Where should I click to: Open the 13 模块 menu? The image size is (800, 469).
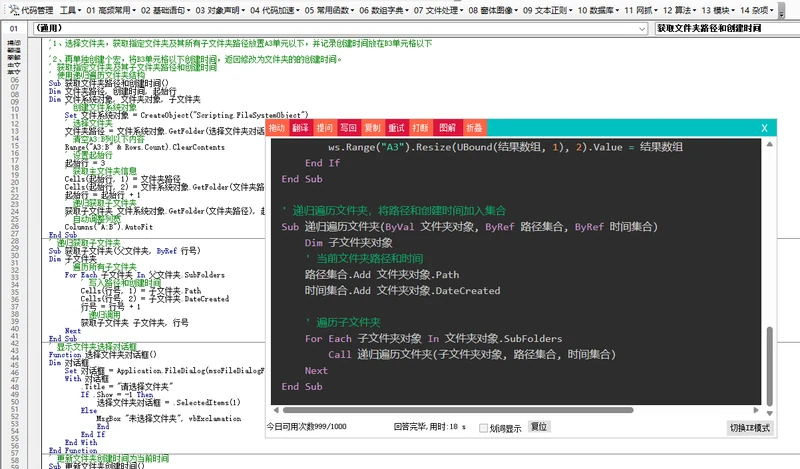[719, 10]
